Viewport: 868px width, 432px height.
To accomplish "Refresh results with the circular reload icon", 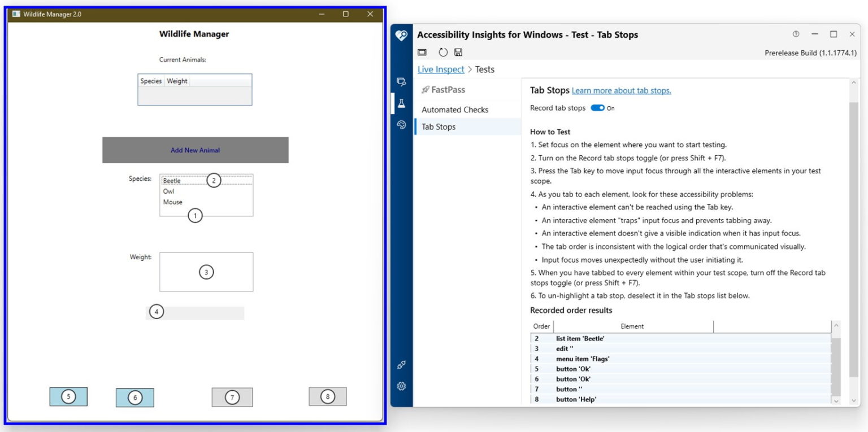I will (x=442, y=52).
